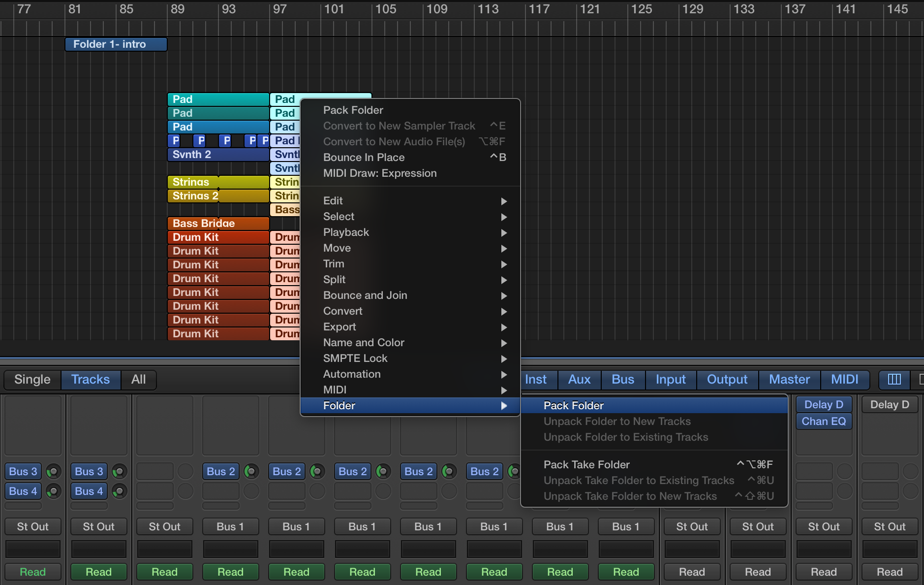The height and width of the screenshot is (585, 924).
Task: Click the mixer channel strip layout icon
Action: [x=894, y=380]
